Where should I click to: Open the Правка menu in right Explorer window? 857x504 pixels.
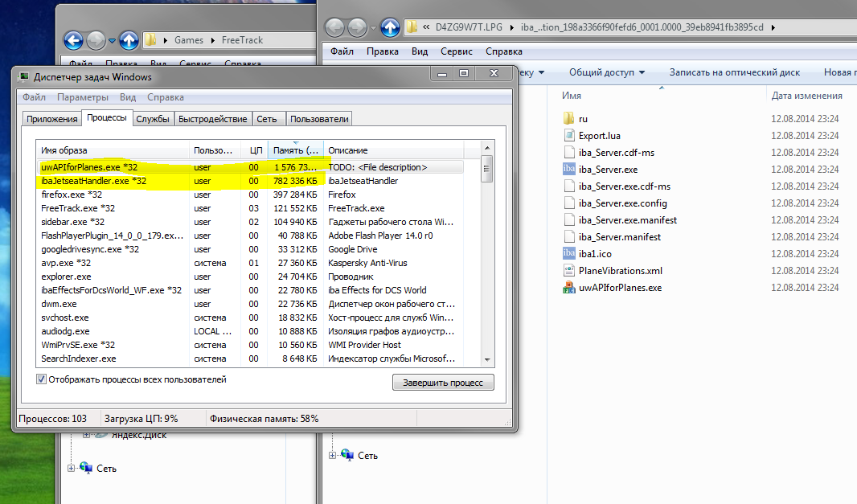pos(382,51)
